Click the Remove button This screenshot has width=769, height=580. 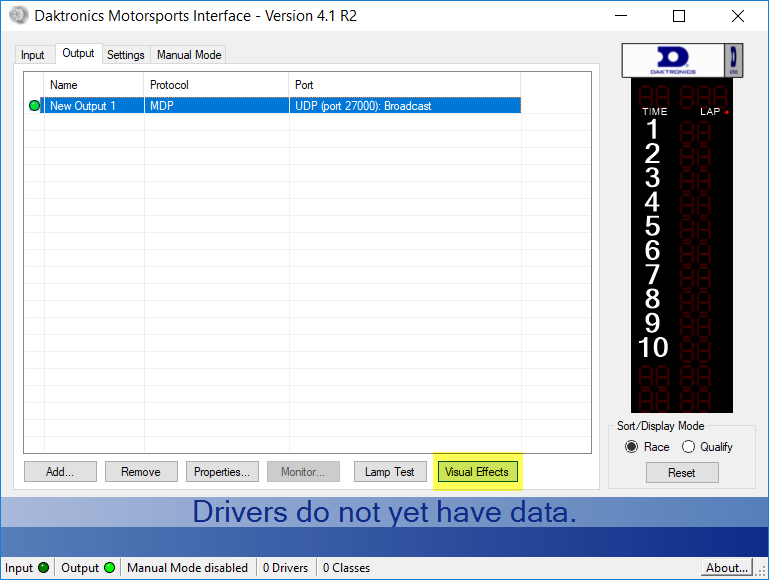[x=140, y=472]
